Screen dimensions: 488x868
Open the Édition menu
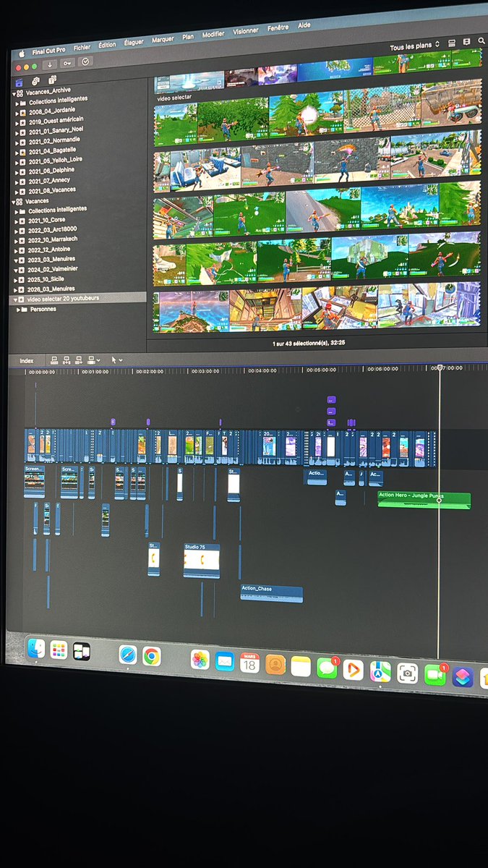pyautogui.click(x=107, y=45)
